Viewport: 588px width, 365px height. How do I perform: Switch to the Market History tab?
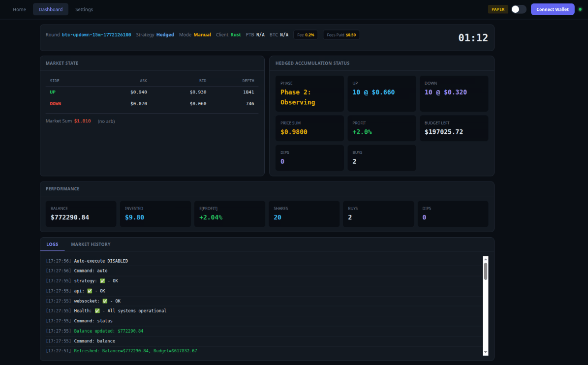[91, 244]
